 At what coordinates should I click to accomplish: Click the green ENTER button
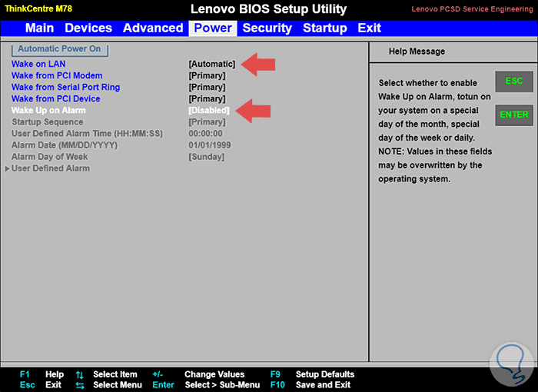514,115
